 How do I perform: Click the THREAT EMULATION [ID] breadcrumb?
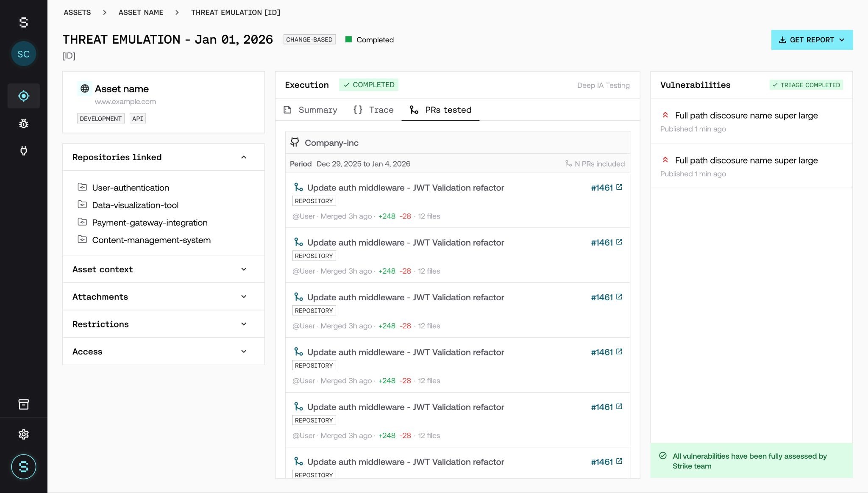click(x=236, y=13)
